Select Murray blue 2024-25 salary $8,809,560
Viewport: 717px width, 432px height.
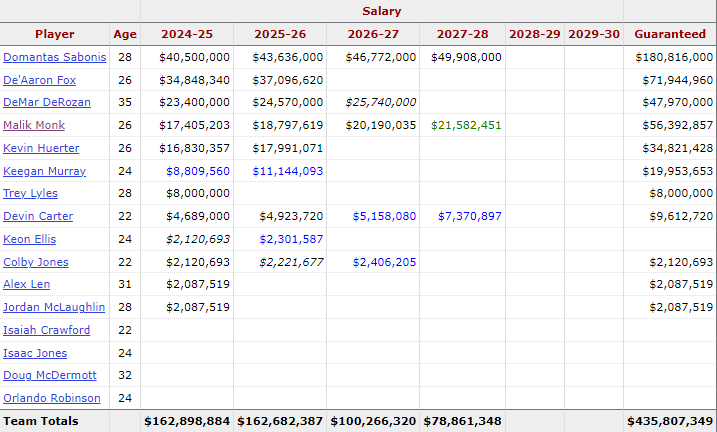coord(198,171)
